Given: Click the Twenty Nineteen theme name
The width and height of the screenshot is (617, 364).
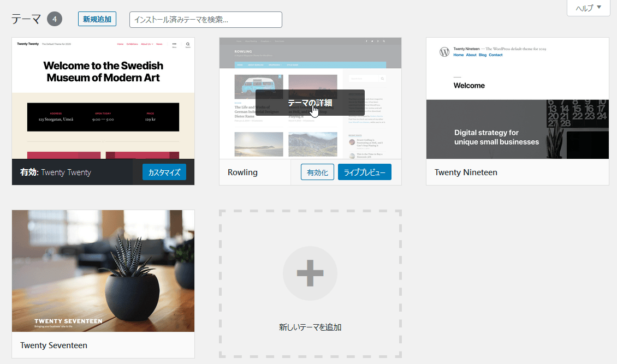Looking at the screenshot, I should coord(466,172).
